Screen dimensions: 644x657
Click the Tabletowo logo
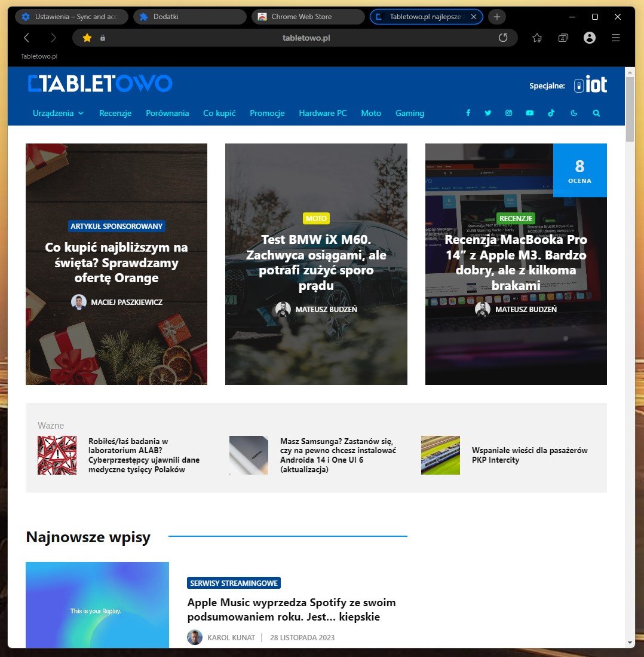(100, 83)
